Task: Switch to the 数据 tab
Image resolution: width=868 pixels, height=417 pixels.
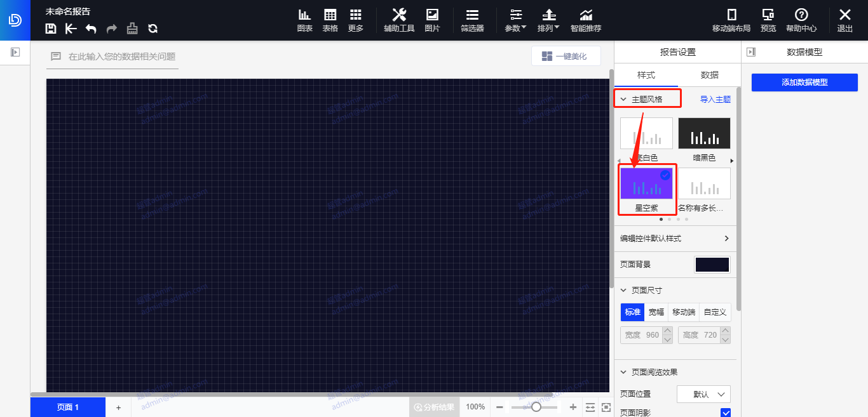Action: (x=709, y=75)
